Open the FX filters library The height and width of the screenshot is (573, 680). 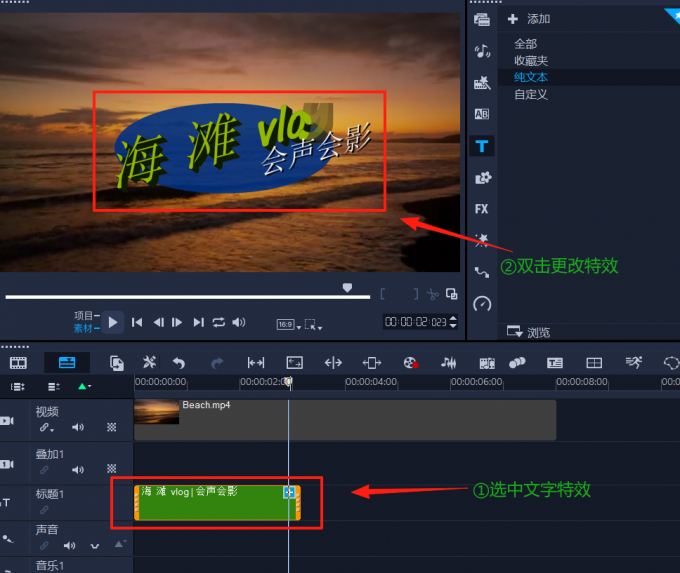coord(481,209)
